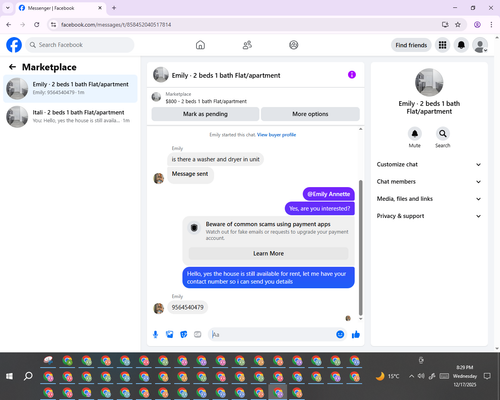The height and width of the screenshot is (400, 500).
Task: Expand Customize chat section
Action: (429, 164)
